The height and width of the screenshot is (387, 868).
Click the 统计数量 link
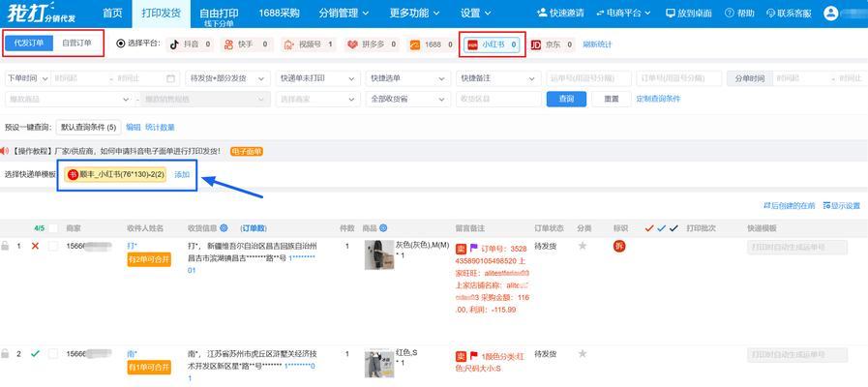pyautogui.click(x=160, y=128)
